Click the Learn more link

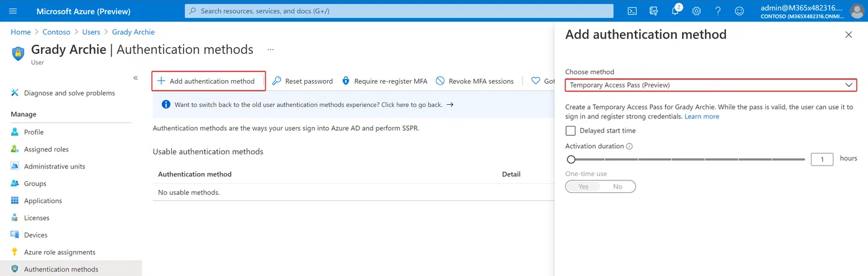(x=702, y=117)
